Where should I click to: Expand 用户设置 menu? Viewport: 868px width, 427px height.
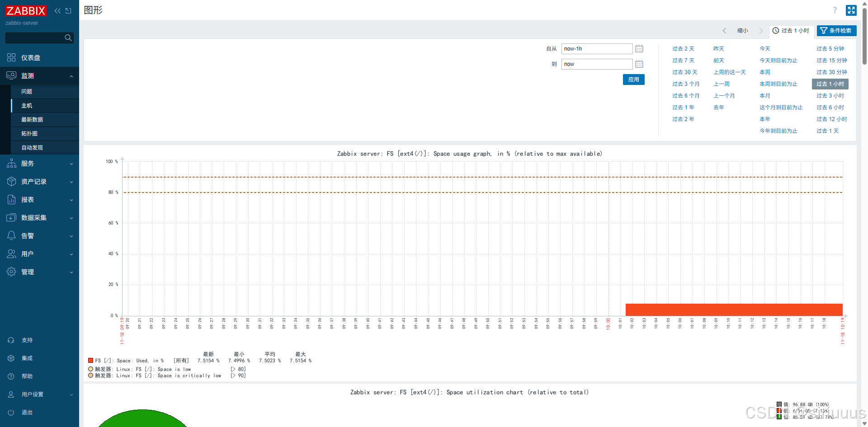pos(39,394)
